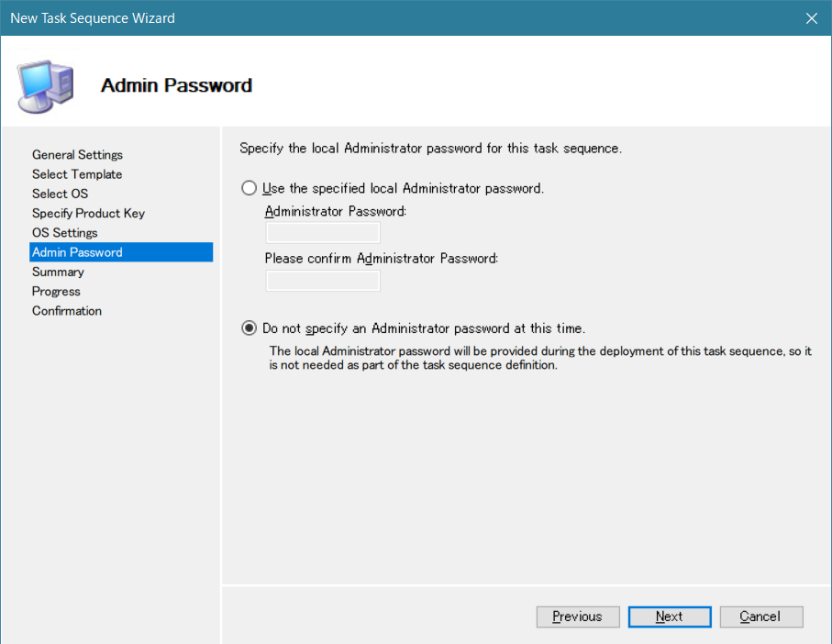
Task: Jump to the Select OS step
Action: [x=61, y=194]
